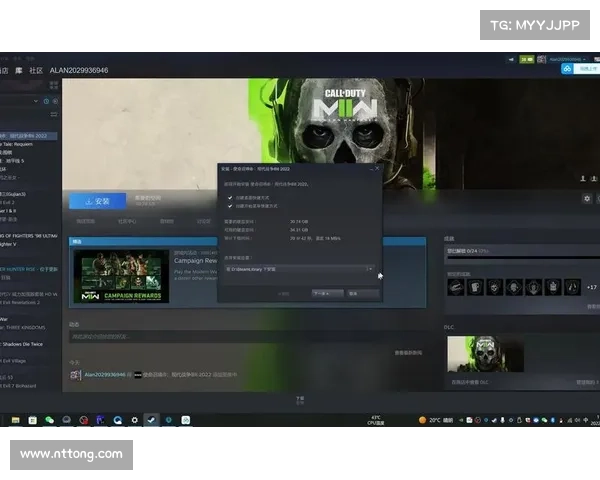Click the third achievement skull badge icon
The width and height of the screenshot is (600, 480).
point(494,287)
